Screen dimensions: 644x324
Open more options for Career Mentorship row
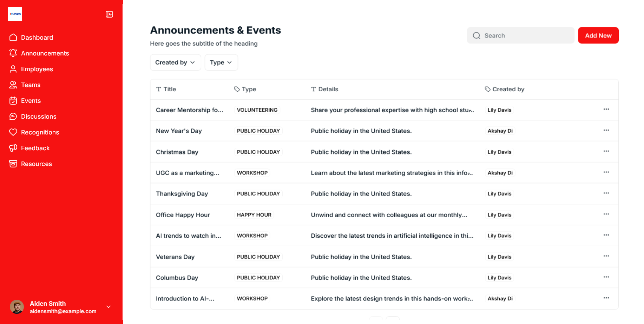click(x=606, y=110)
